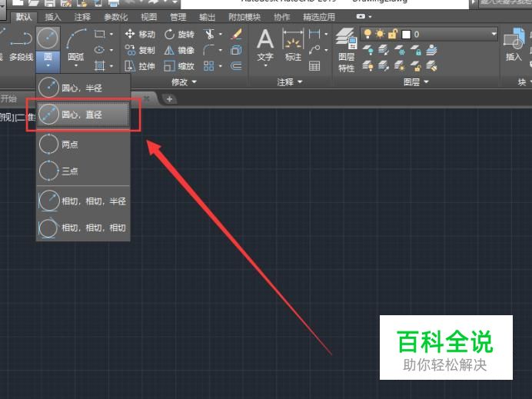This screenshot has height=399, width=532.
Task: Open the trim tool dropdown arrow
Action: coord(221,34)
